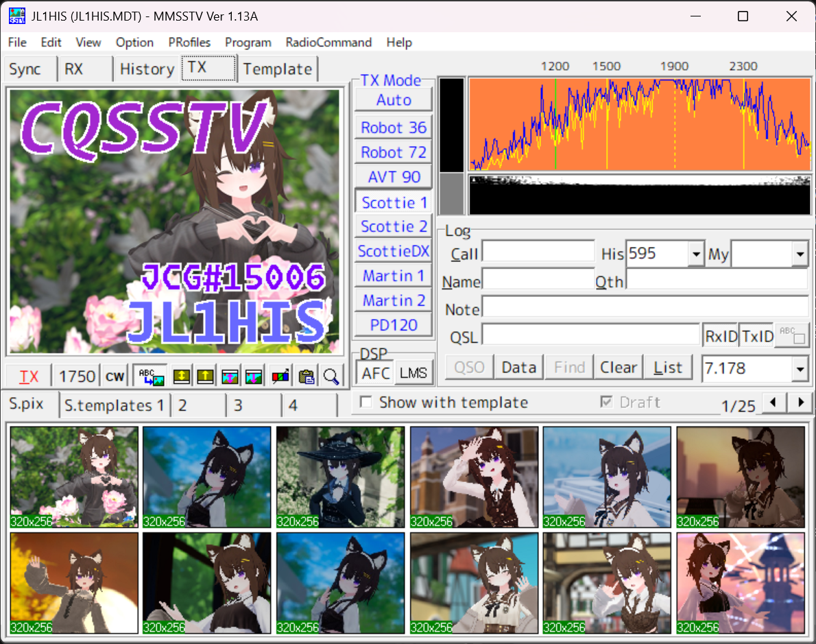Select Scottie DX transmit mode
The height and width of the screenshot is (644, 816).
tap(394, 251)
